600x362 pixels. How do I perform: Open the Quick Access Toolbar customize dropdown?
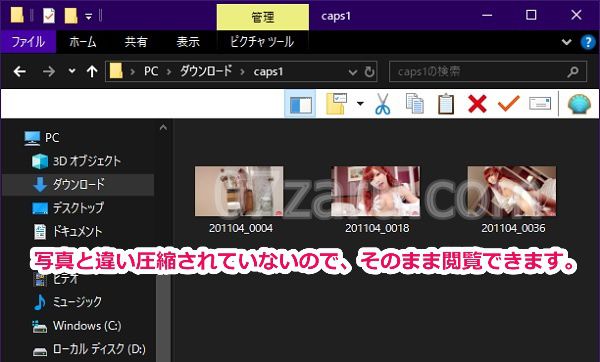pyautogui.click(x=88, y=16)
